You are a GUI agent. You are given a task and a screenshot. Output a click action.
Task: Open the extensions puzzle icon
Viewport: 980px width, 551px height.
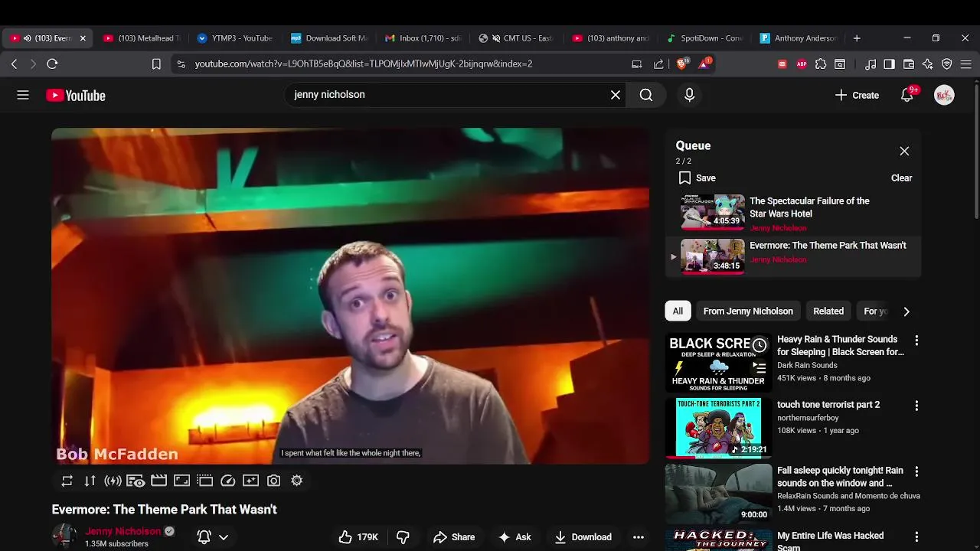tap(821, 64)
